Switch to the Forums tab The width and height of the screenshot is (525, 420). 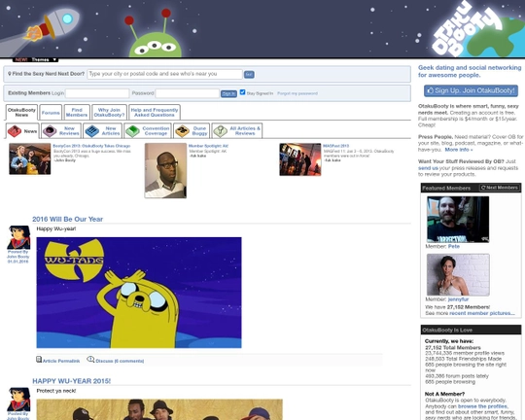point(51,113)
